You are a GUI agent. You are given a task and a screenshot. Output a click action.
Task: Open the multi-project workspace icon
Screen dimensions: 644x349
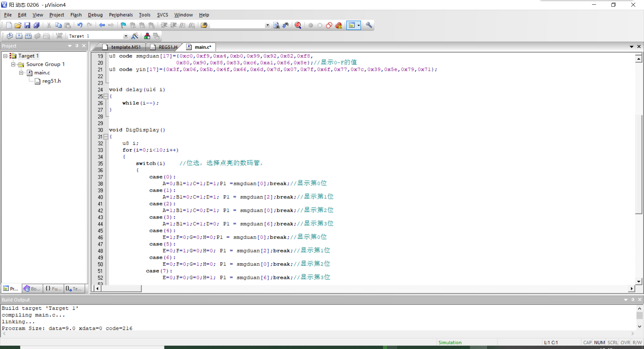156,36
